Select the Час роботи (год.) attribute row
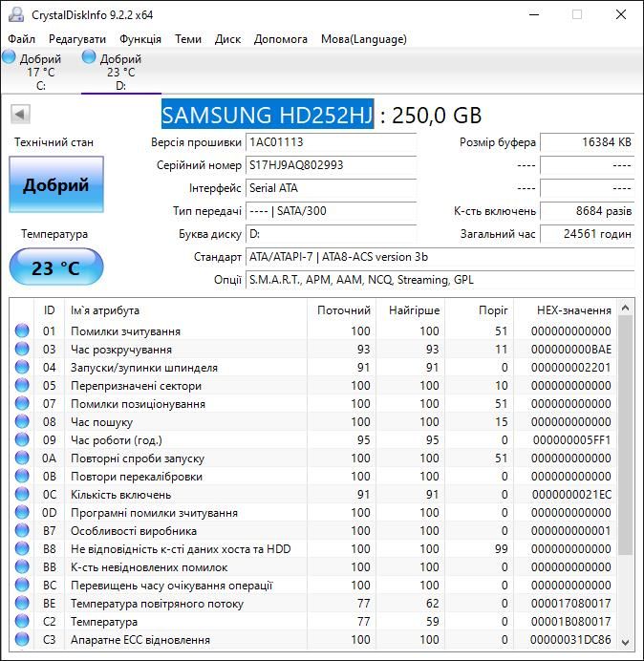The image size is (644, 661). point(313,439)
